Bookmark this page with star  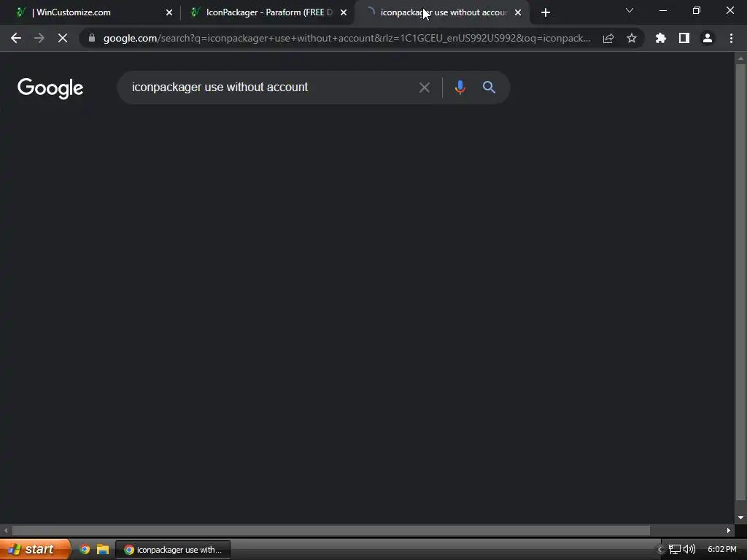pyautogui.click(x=632, y=38)
